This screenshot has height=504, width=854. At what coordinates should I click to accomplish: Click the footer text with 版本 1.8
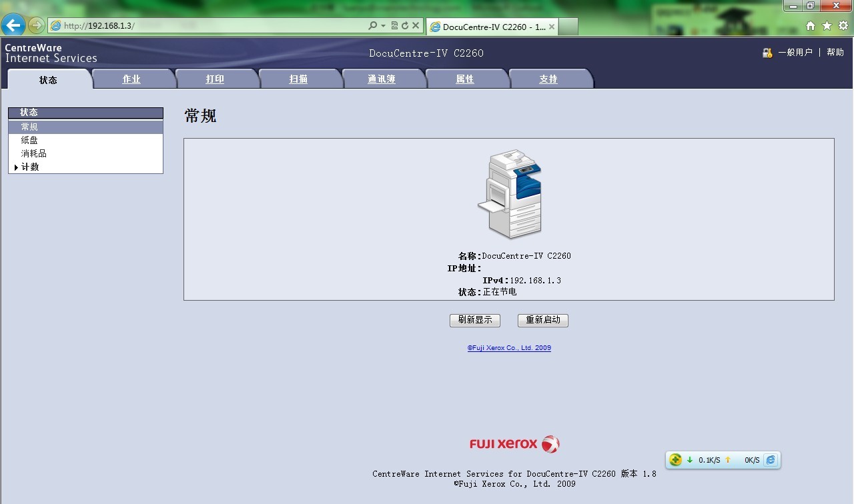[514, 474]
